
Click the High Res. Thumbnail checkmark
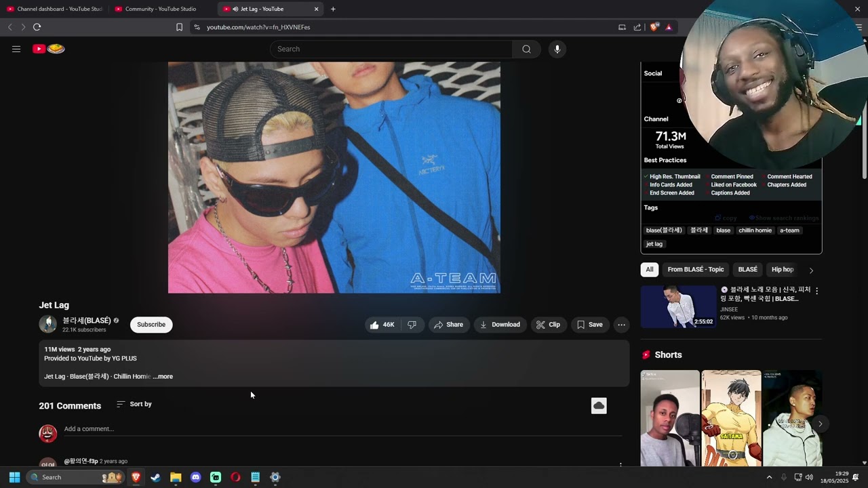646,177
